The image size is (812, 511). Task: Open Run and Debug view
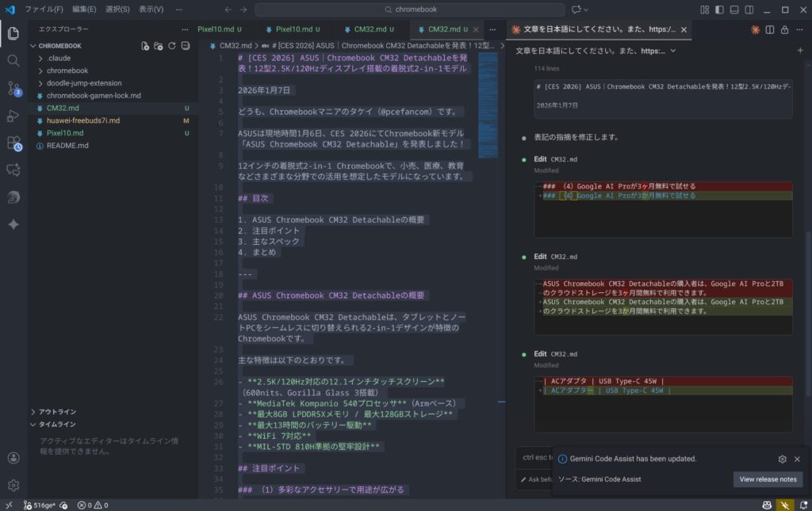[x=13, y=116]
